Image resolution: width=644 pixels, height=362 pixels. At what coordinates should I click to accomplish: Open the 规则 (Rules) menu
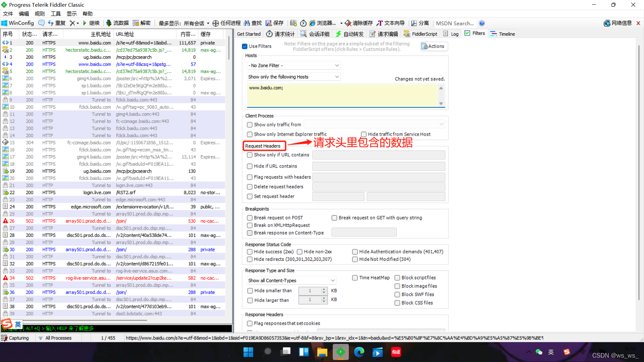pyautogui.click(x=40, y=14)
